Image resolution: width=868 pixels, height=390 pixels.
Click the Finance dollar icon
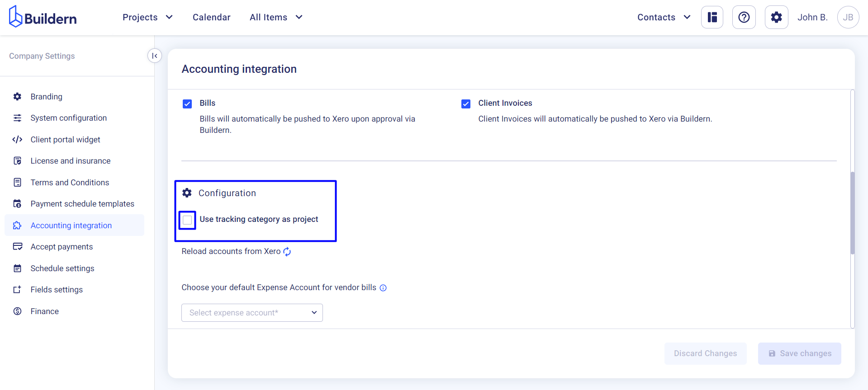(18, 311)
